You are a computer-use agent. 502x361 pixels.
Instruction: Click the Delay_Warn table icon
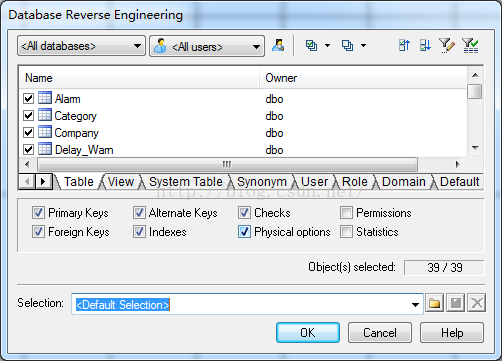pos(45,149)
